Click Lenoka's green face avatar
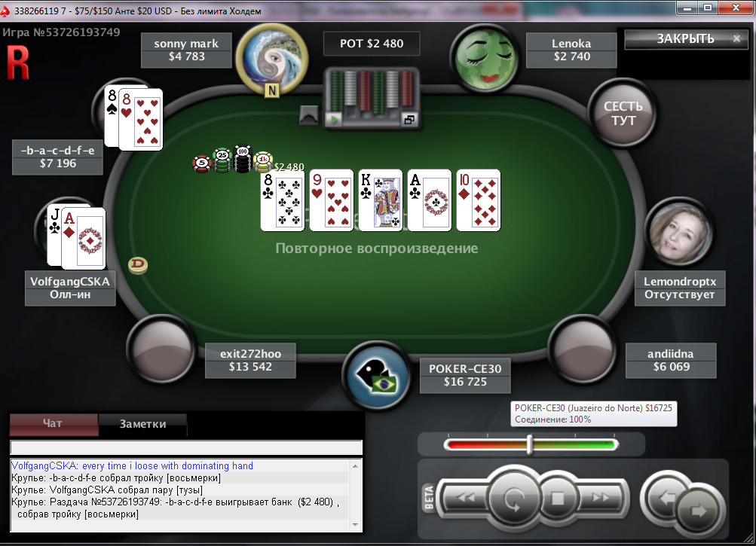 coord(485,58)
